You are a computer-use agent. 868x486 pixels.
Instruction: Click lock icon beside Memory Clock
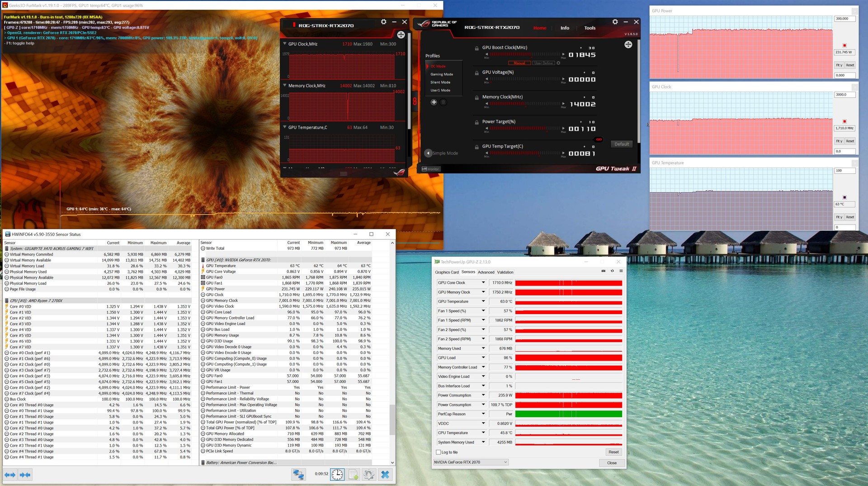point(476,98)
